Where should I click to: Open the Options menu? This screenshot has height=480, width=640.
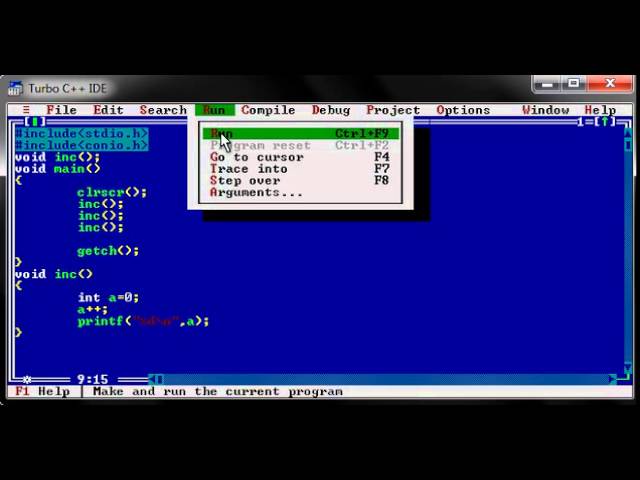pyautogui.click(x=463, y=110)
